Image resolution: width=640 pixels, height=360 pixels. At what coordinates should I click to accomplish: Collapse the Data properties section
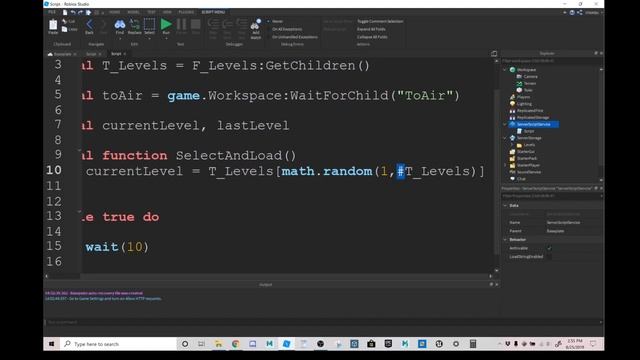click(x=505, y=205)
